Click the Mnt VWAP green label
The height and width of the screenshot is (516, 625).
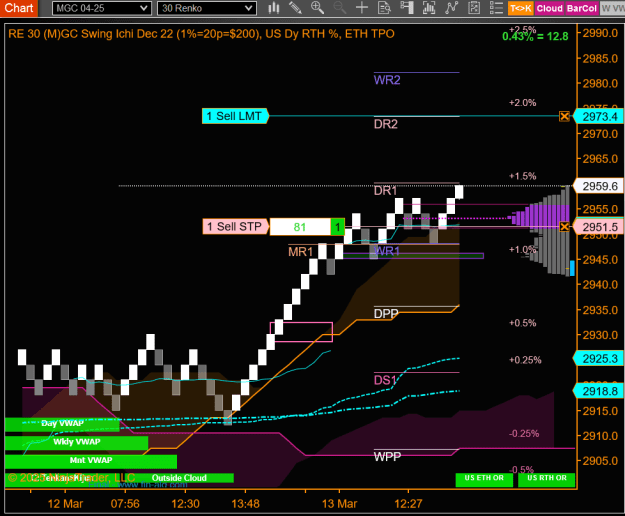[x=91, y=461]
